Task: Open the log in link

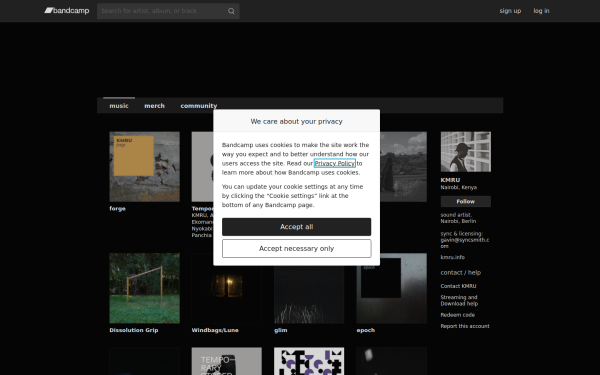Action: [541, 11]
